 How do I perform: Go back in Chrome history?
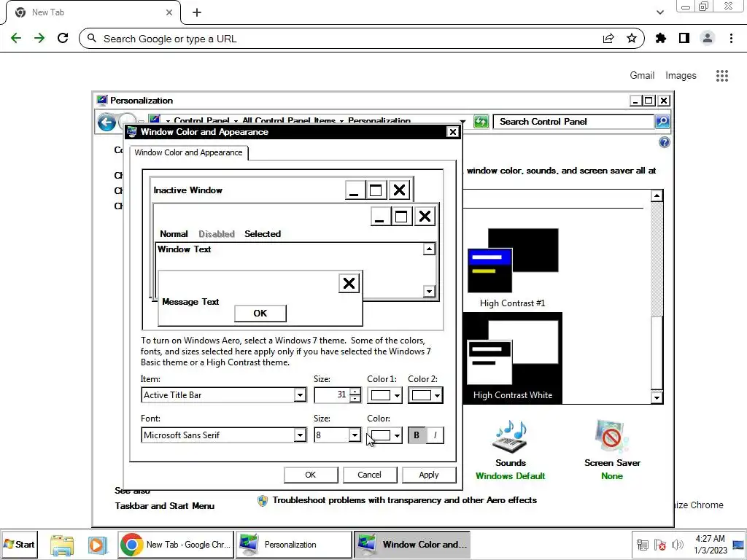click(16, 38)
